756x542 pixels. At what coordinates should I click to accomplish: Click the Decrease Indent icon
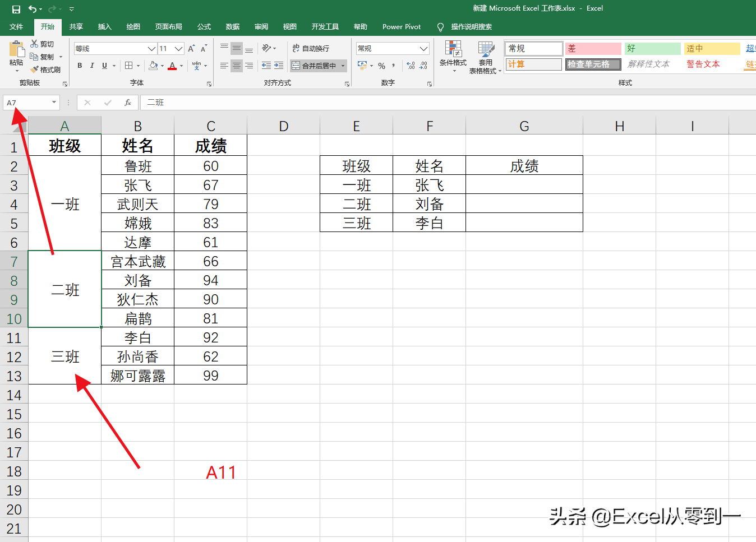coord(266,66)
